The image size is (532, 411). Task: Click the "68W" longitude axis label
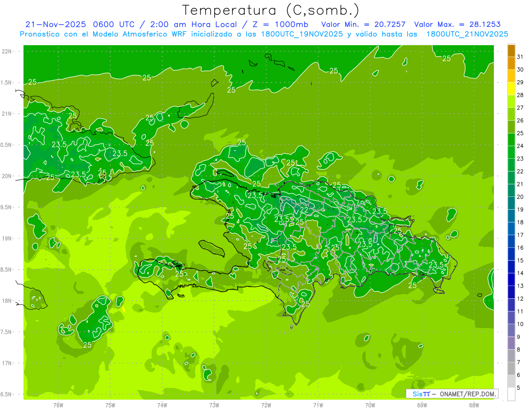point(474,405)
